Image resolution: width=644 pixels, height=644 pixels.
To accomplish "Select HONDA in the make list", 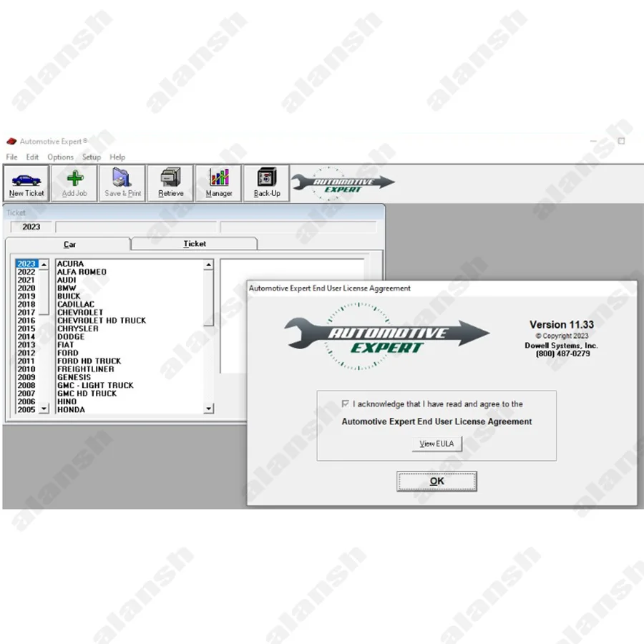I will [71, 409].
